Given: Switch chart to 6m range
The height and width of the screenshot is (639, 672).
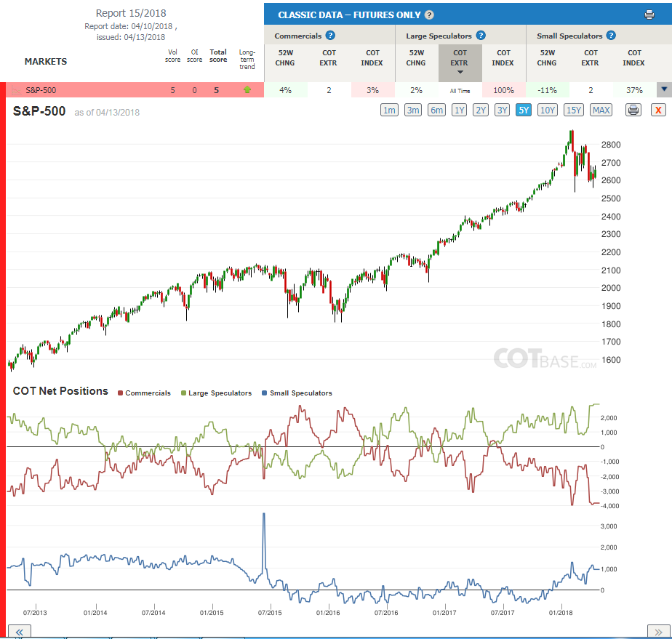Looking at the screenshot, I should point(436,110).
